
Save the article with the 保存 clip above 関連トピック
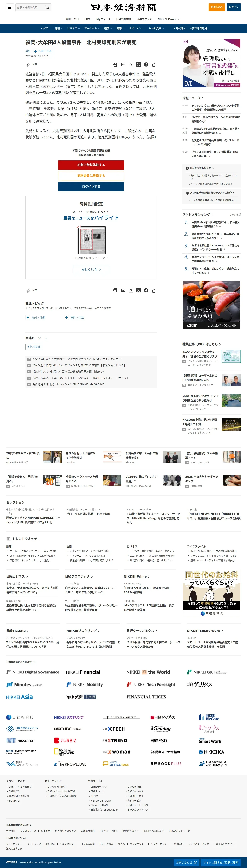click(x=32, y=290)
